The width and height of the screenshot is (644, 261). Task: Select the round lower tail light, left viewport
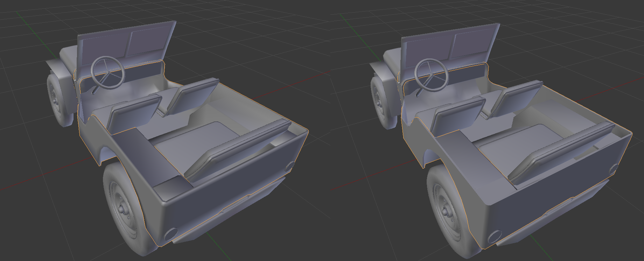[171, 234]
